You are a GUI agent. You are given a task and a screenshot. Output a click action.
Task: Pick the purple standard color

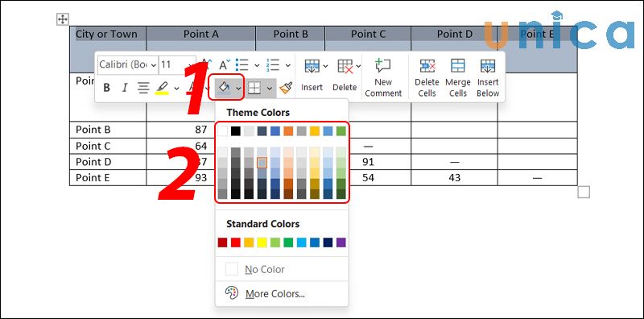(x=341, y=242)
